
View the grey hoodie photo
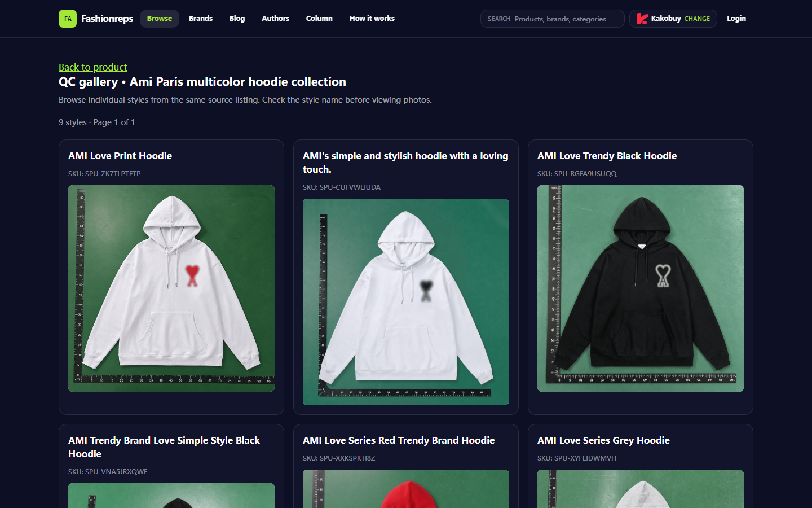[x=641, y=489]
